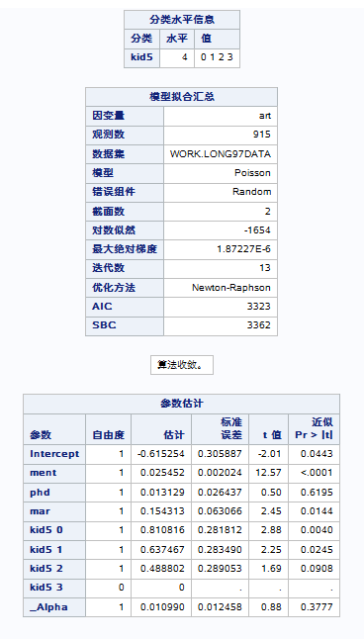Image resolution: width=364 pixels, height=639 pixels.
Task: Select the '因变量' row label
Action: pos(108,116)
